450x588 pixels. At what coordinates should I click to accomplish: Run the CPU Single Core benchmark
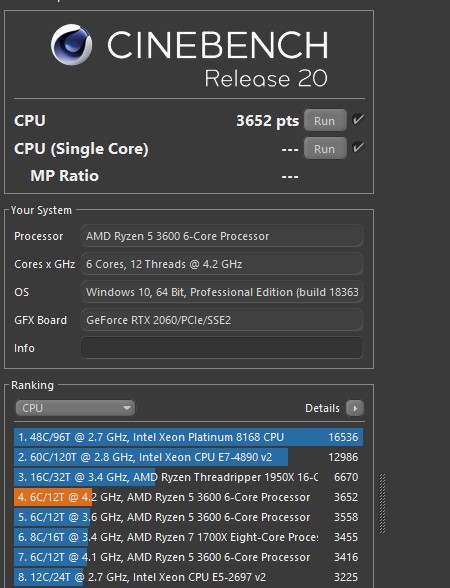pos(325,148)
